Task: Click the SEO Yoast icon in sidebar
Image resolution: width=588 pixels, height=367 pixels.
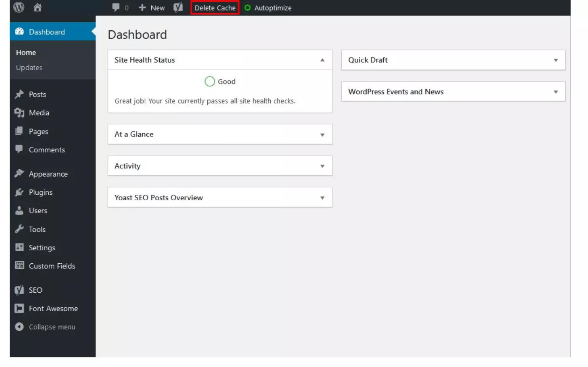Action: (19, 290)
